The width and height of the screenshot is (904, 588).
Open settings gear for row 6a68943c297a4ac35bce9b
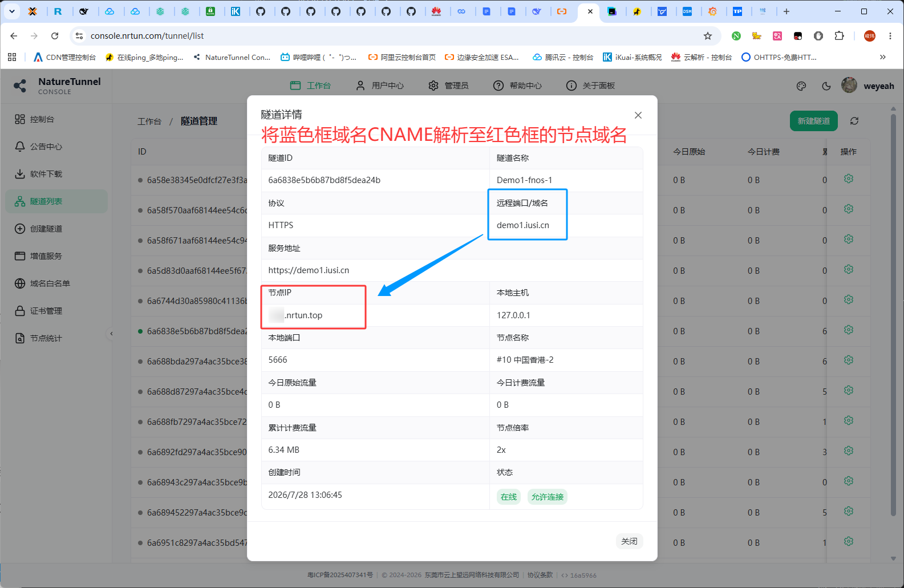tap(849, 481)
